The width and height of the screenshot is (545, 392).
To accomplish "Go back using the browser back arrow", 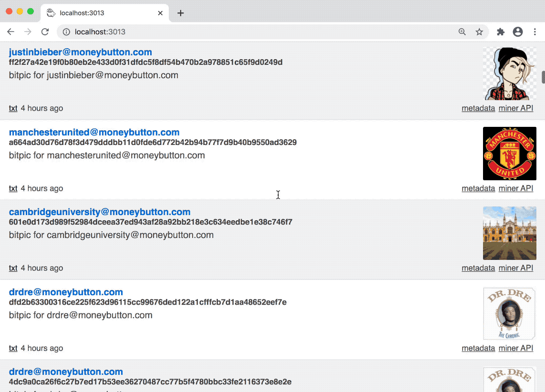I will [11, 31].
